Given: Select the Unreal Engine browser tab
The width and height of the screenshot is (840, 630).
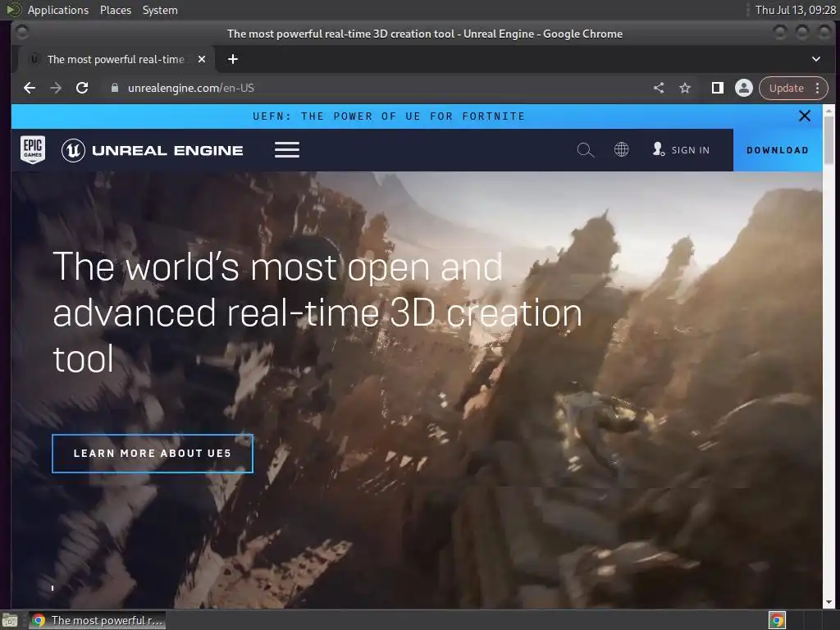Looking at the screenshot, I should (x=116, y=59).
